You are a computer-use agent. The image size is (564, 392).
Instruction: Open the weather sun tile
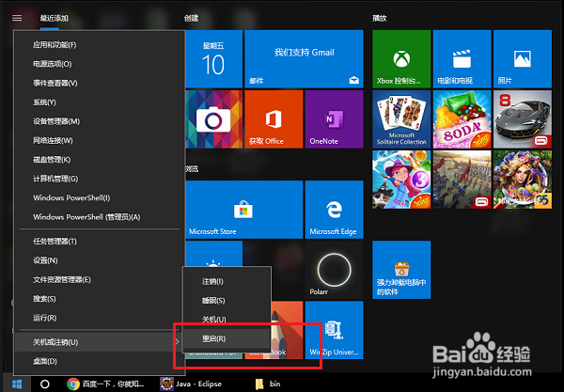pyautogui.click(x=214, y=254)
